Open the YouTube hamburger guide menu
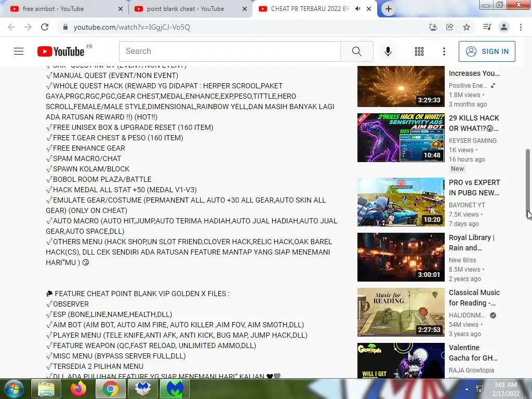Screen dimensions: 532x399 click(19, 51)
